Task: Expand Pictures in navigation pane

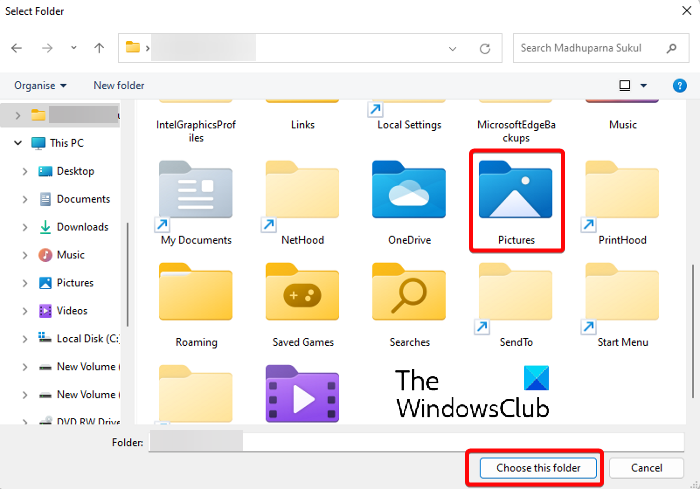Action: click(x=25, y=283)
